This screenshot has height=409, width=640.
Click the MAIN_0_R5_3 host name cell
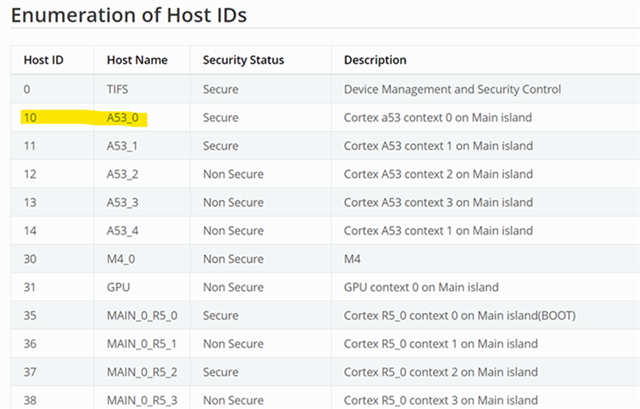(142, 401)
